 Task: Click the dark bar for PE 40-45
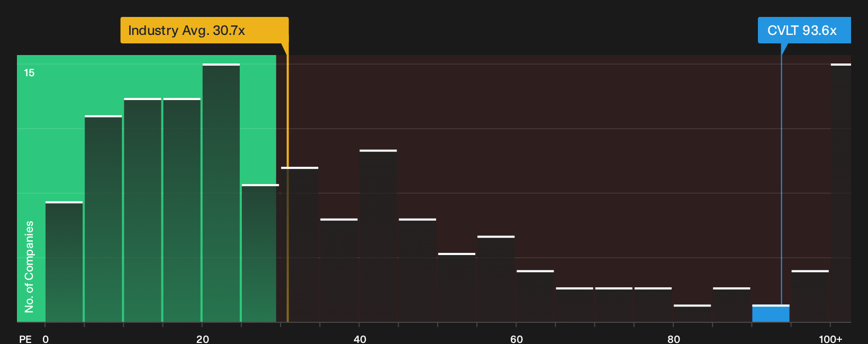[x=378, y=236]
